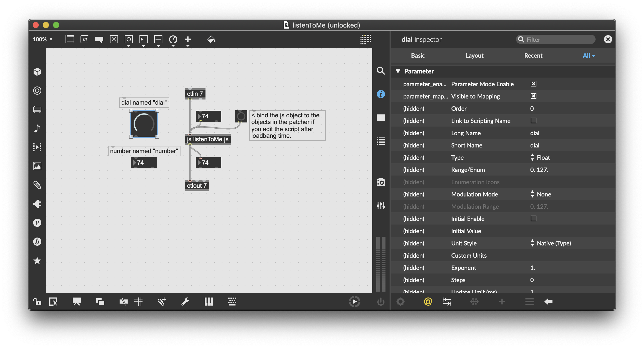The height and width of the screenshot is (348, 644).
Task: Open the Images browser in left sidebar
Action: pos(37,166)
